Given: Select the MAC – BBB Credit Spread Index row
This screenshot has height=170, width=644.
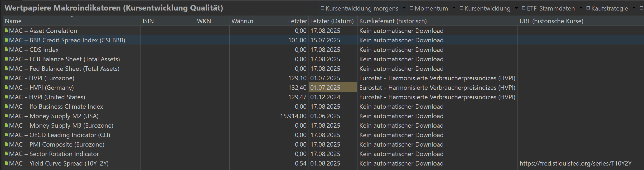Looking at the screenshot, I should tap(67, 40).
